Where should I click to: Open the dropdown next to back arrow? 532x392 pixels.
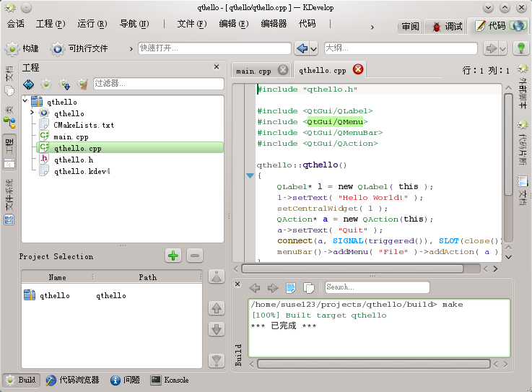(x=314, y=49)
